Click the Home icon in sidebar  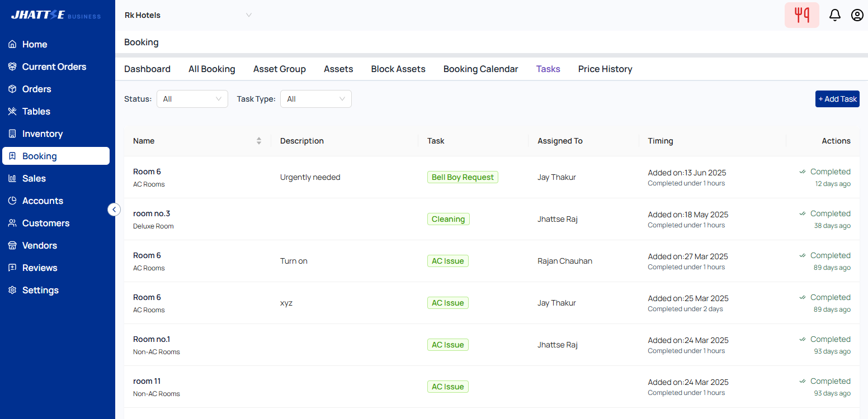tap(12, 44)
